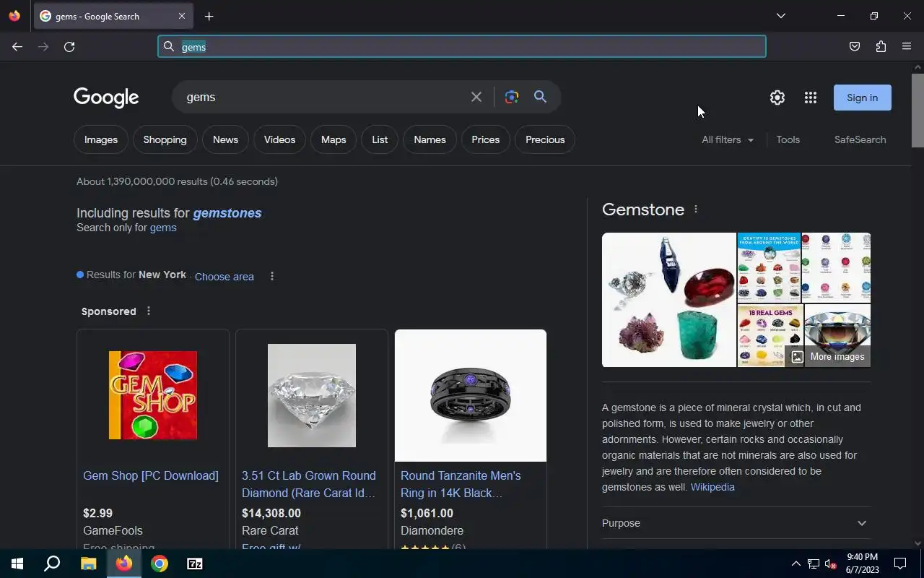Switch to the Shopping results tab
Viewport: 924px width, 578px height.
coord(165,139)
